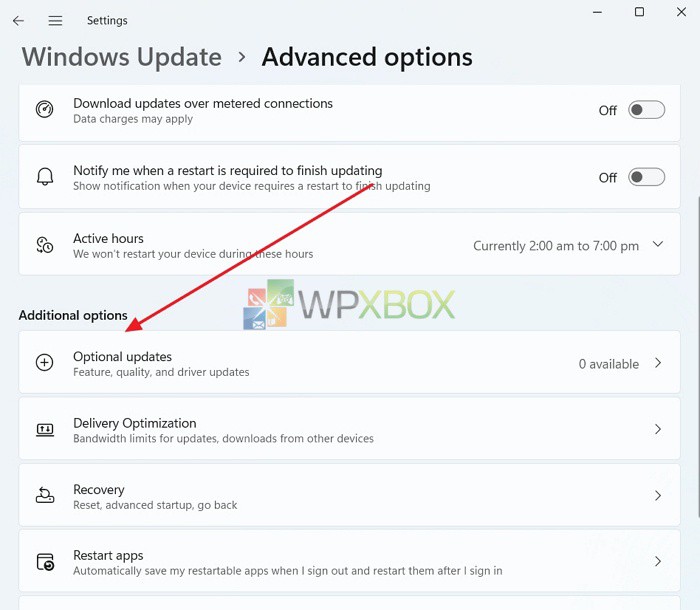Image resolution: width=700 pixels, height=610 pixels.
Task: Click the Settings window title text
Action: click(x=107, y=21)
